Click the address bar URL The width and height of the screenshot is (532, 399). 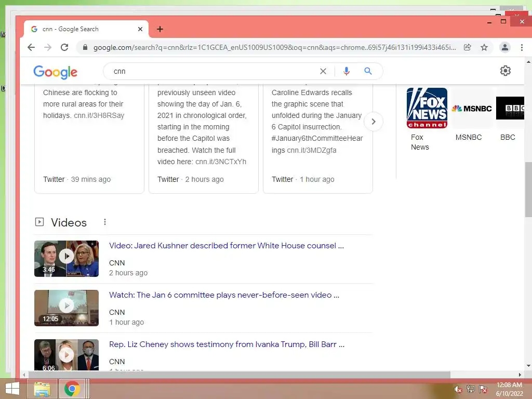click(x=274, y=47)
